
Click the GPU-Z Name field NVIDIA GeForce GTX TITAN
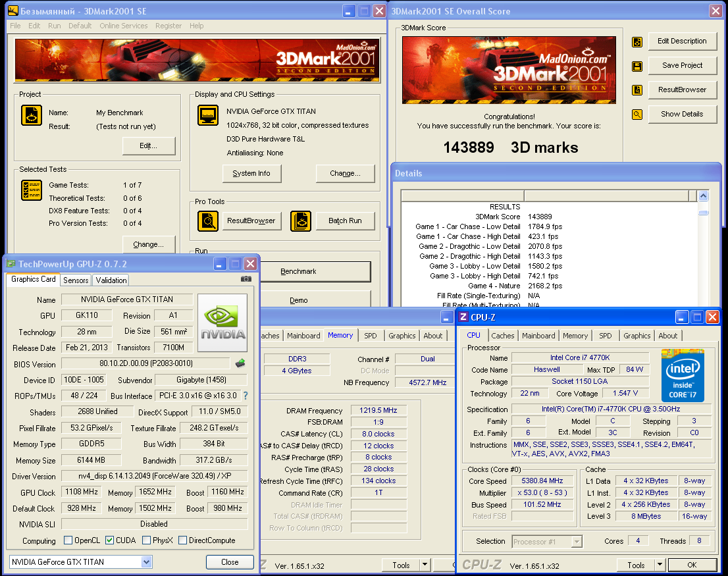point(127,300)
